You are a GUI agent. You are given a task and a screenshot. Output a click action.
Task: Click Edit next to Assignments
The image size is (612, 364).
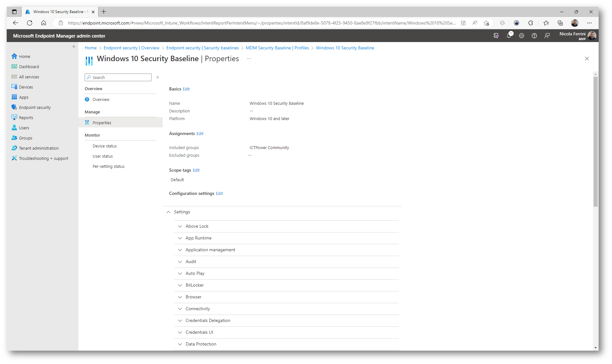tap(200, 134)
